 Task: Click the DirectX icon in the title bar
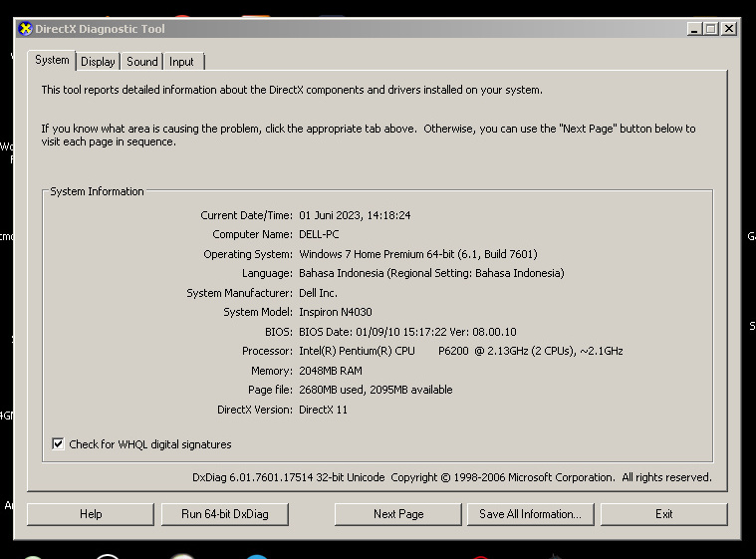click(x=25, y=29)
